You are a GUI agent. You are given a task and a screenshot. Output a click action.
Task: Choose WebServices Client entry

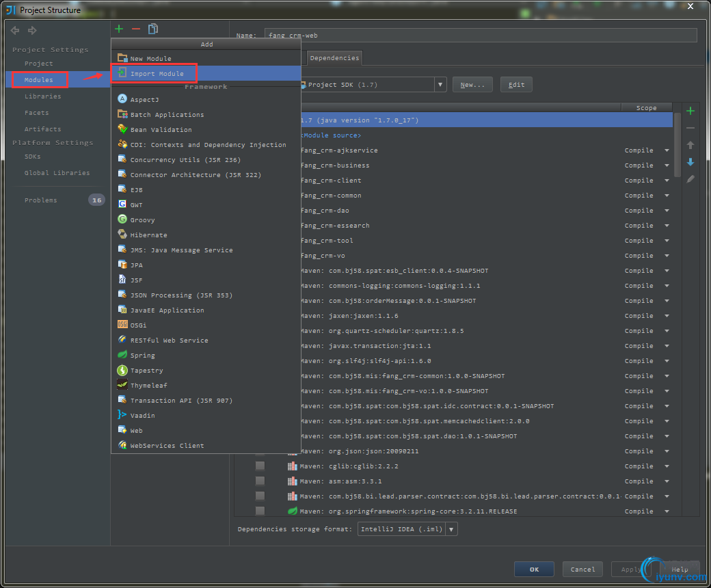tap(206, 446)
